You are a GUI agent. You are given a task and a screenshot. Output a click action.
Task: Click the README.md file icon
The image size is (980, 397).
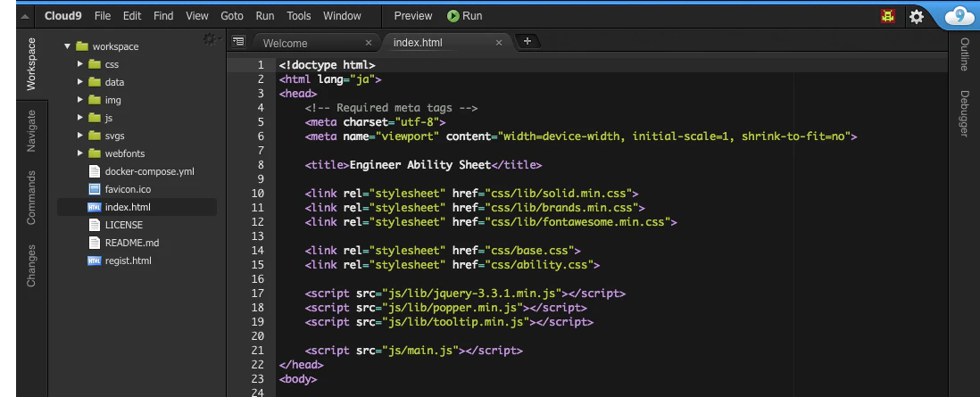[x=95, y=243]
